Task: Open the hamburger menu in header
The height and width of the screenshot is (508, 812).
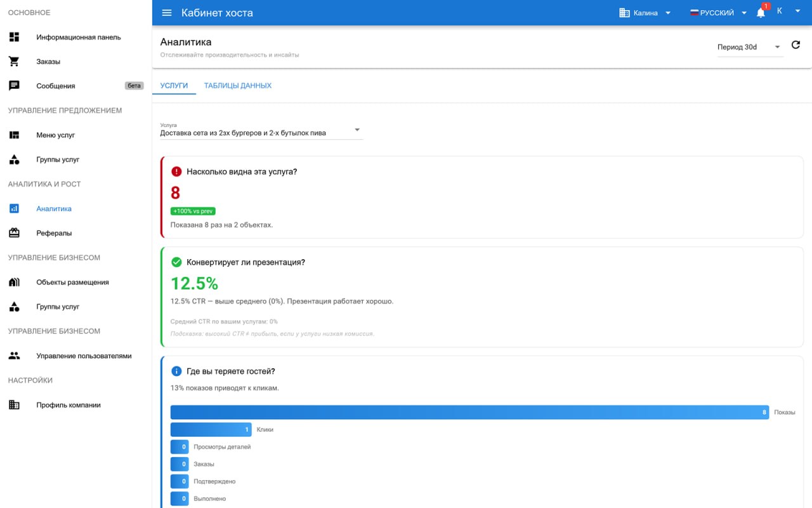Action: point(167,13)
